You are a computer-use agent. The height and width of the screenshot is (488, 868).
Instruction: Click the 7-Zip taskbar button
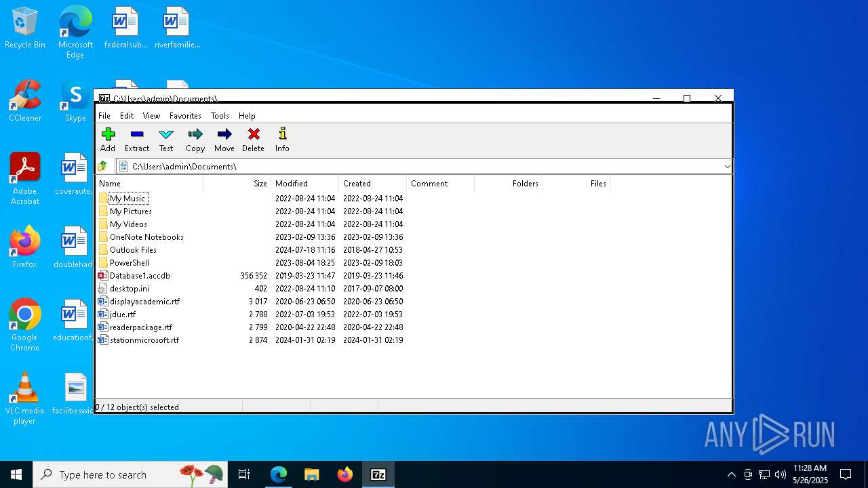[x=378, y=474]
